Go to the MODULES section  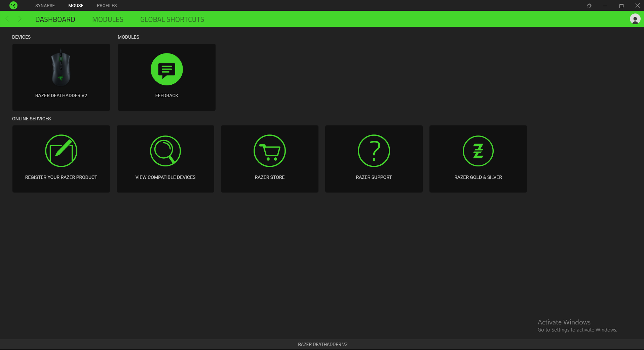point(108,20)
